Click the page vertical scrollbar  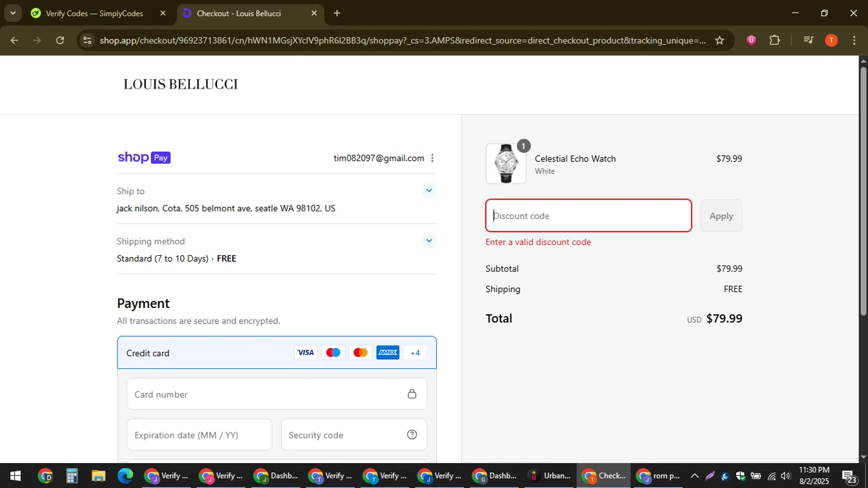coord(863,191)
